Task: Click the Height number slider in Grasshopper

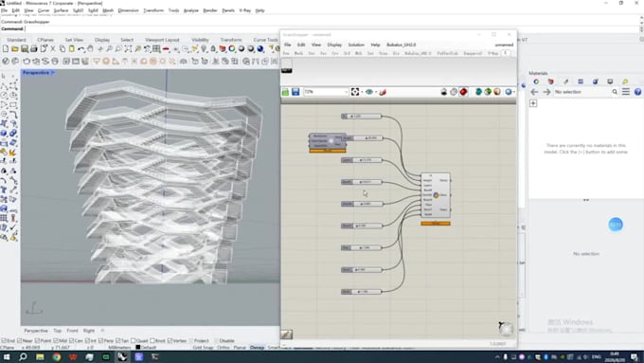Action: pos(362,138)
